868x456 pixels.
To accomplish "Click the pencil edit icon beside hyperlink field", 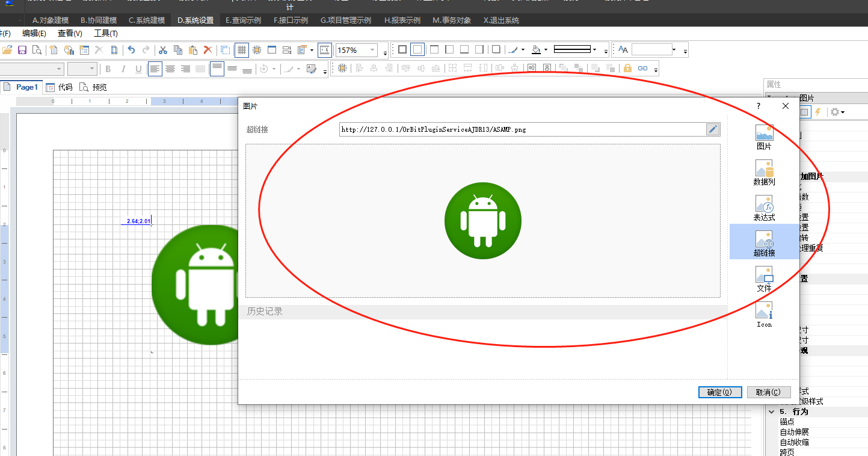I will (x=712, y=129).
